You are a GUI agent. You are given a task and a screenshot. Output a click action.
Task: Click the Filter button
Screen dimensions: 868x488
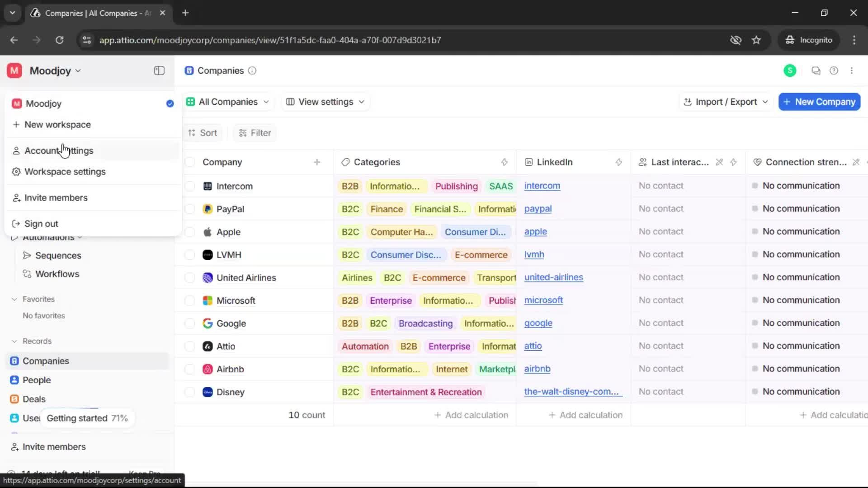pos(255,133)
